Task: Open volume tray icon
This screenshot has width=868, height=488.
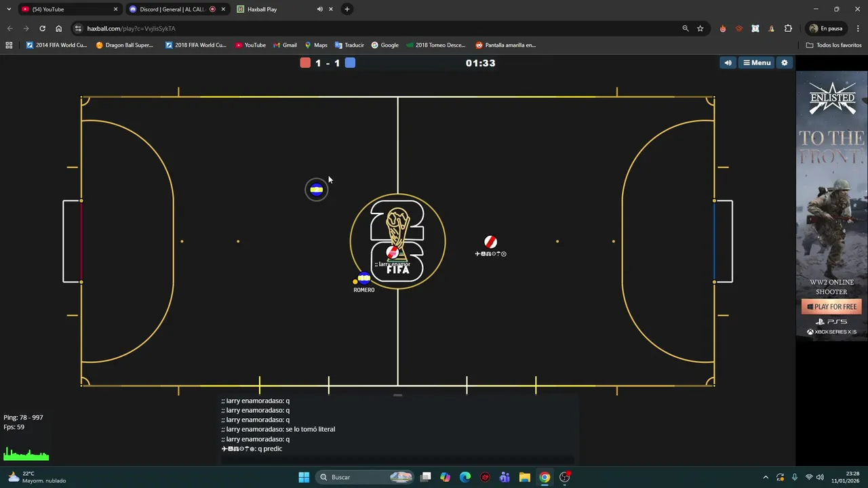Action: click(820, 477)
